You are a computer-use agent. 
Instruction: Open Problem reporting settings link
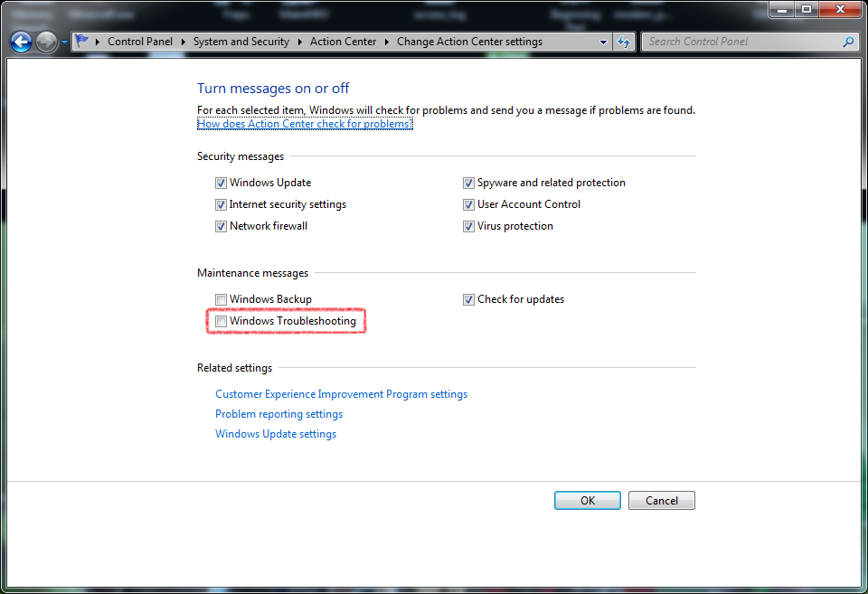point(279,414)
